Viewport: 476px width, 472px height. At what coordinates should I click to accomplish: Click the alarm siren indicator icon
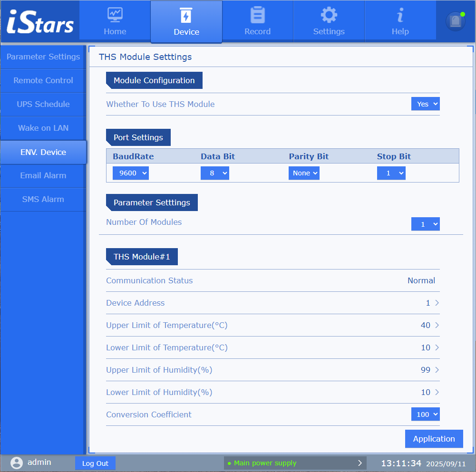point(455,21)
